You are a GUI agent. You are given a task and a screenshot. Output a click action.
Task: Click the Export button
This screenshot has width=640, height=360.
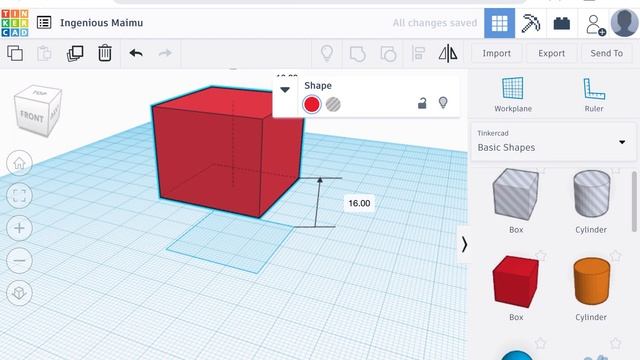tap(551, 53)
